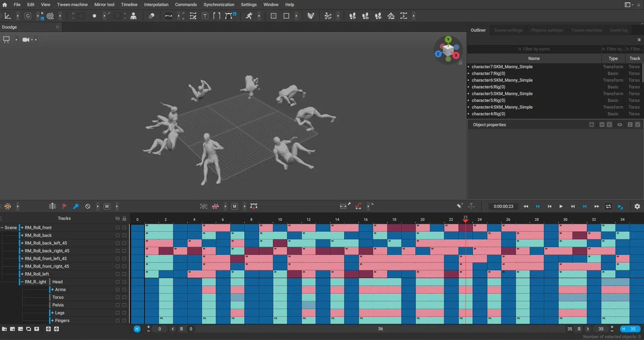The height and width of the screenshot is (340, 644).
Task: Click the running figure AutoPosing icon
Action: [x=249, y=16]
